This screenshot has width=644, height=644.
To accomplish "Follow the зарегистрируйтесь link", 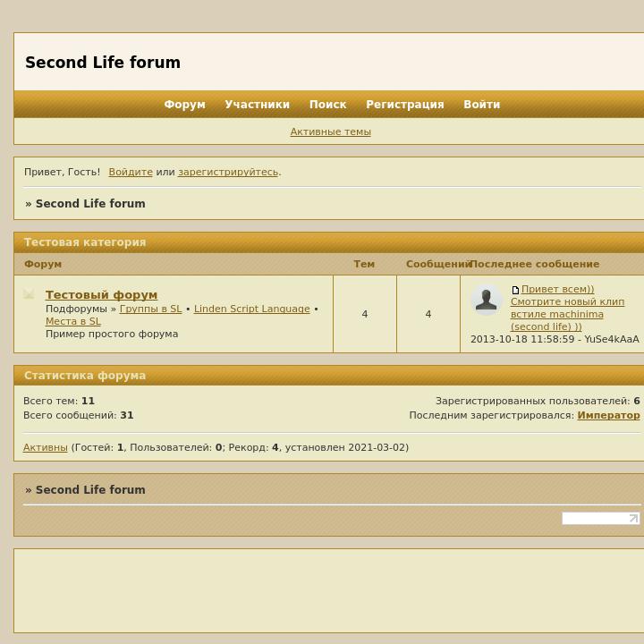I will 228,172.
